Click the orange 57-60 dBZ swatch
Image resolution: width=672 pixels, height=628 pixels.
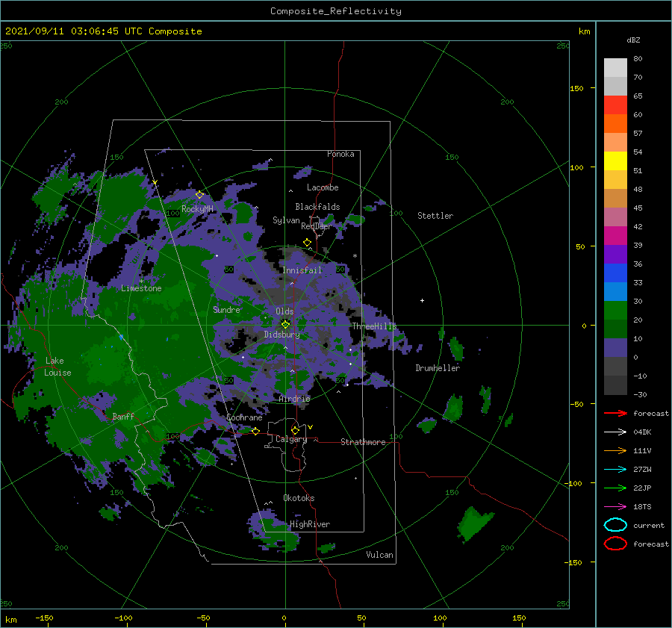[615, 124]
